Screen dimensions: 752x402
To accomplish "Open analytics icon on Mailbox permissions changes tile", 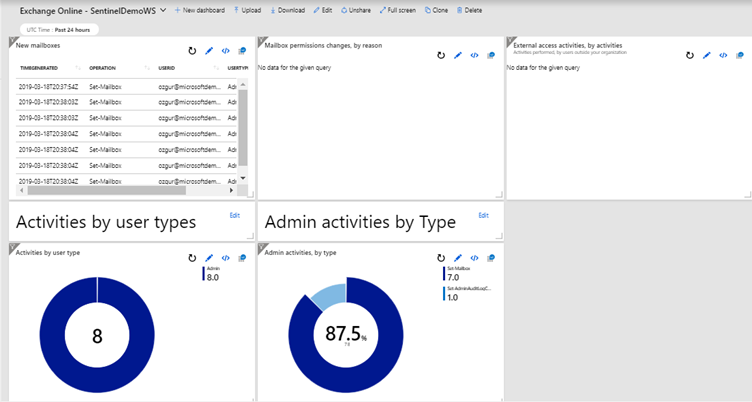I will coord(491,56).
